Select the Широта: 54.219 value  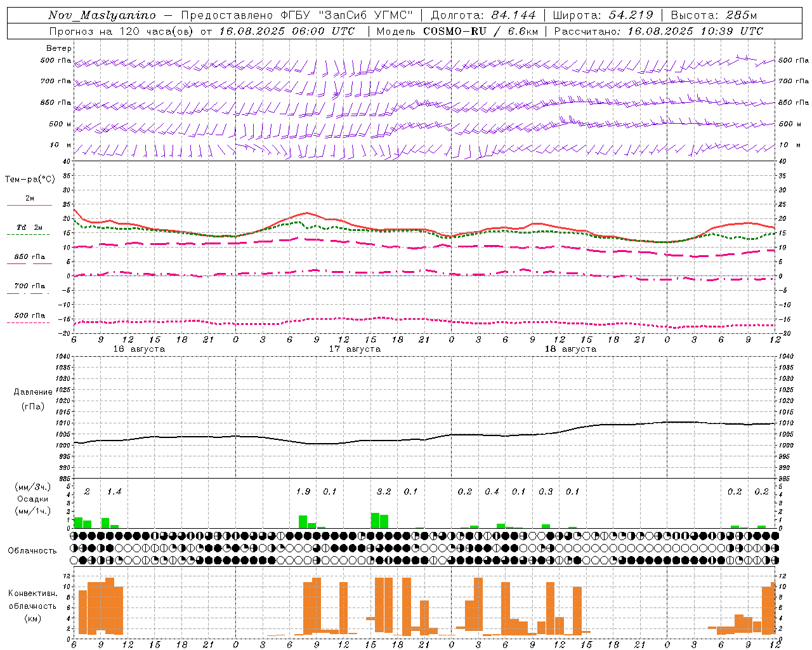coord(603,15)
